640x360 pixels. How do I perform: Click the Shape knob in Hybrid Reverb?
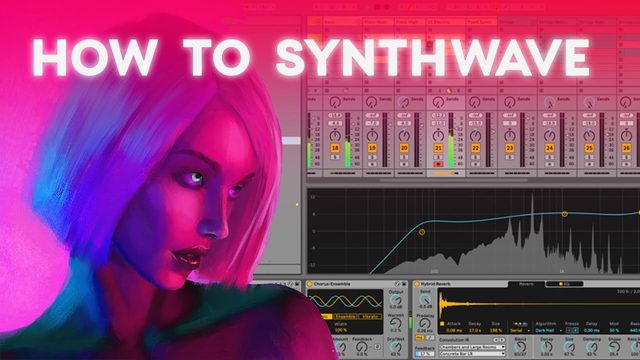(x=614, y=347)
